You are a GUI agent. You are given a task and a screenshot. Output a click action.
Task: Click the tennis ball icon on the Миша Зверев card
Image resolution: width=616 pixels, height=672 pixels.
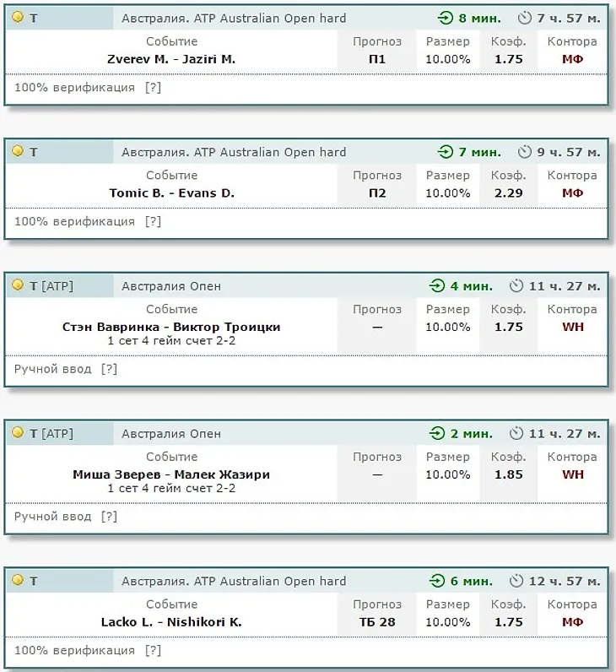[18, 432]
